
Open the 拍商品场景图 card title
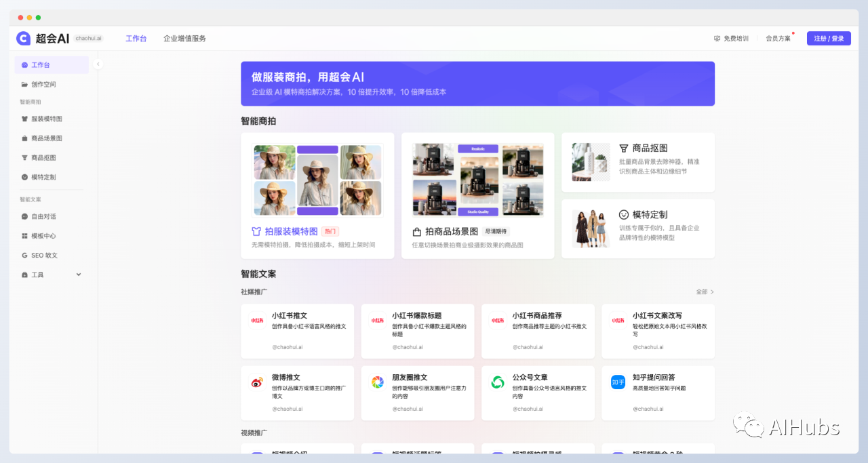pos(452,232)
